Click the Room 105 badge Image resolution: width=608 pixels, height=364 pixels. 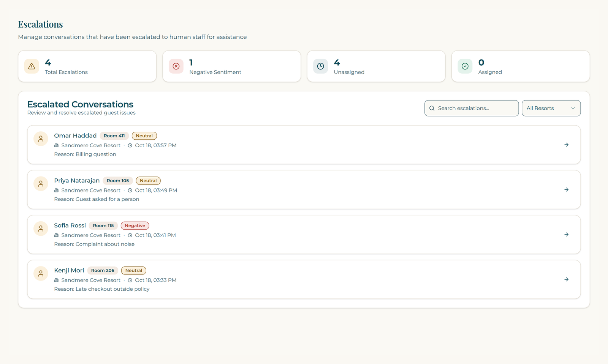tap(118, 181)
